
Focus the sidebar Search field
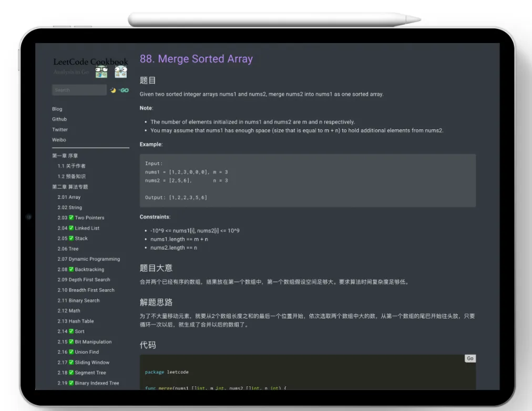tap(79, 90)
